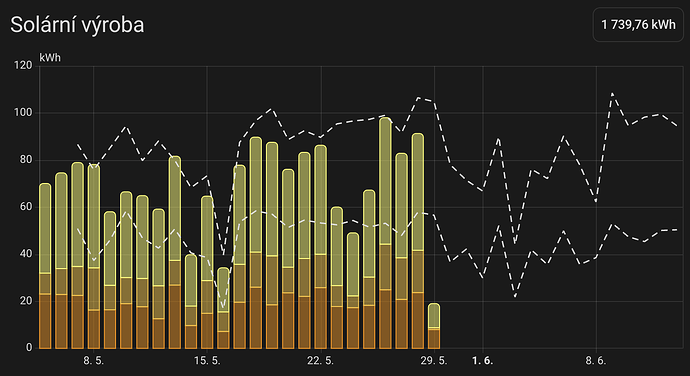The image size is (690, 376).
Task: Click the 15. 5. date label
Action: coord(207,361)
